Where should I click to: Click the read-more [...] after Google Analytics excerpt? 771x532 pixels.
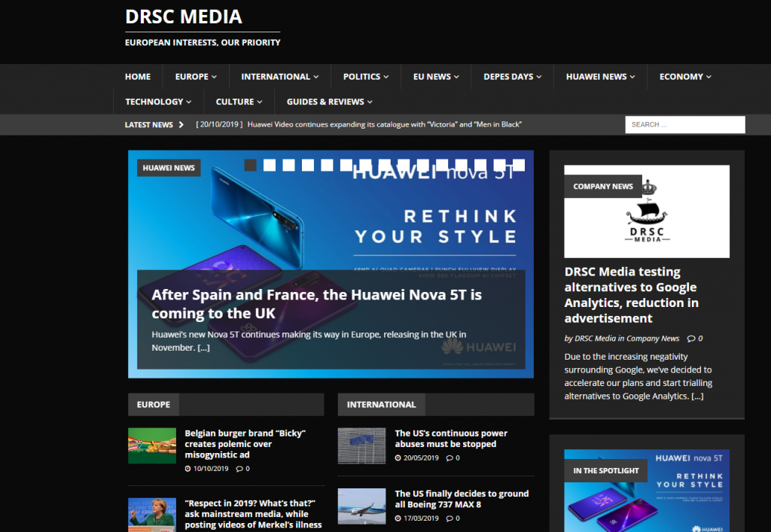click(x=697, y=397)
